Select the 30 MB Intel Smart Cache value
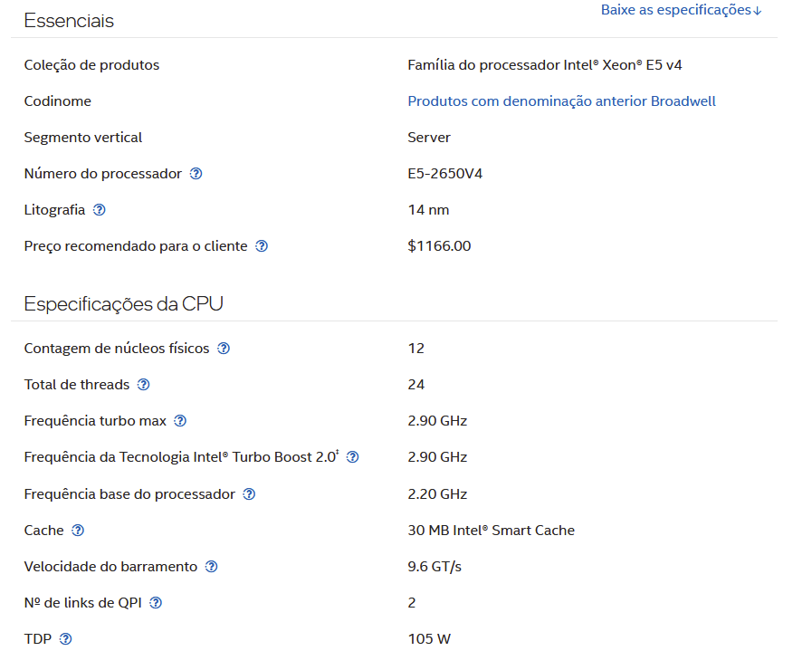The width and height of the screenshot is (812, 670). click(x=491, y=531)
